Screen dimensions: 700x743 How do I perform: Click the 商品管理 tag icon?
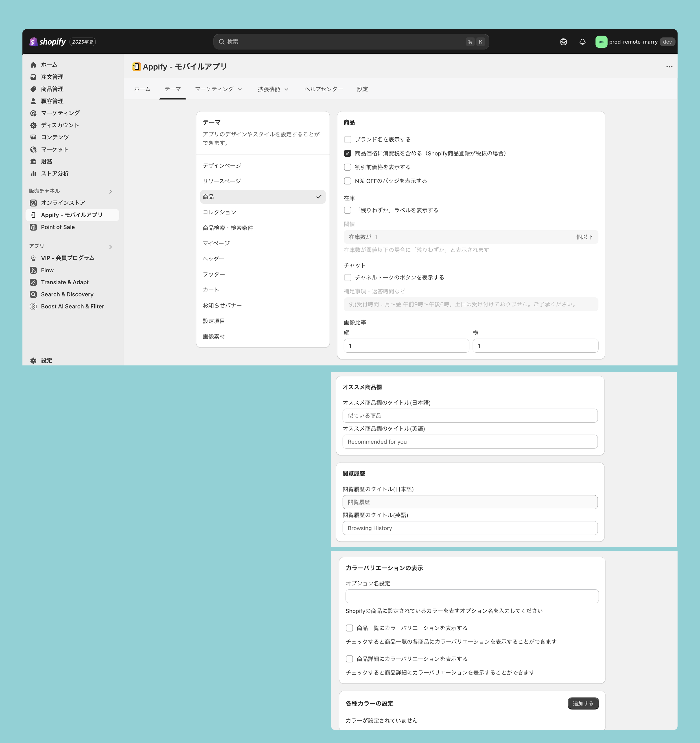coord(33,89)
